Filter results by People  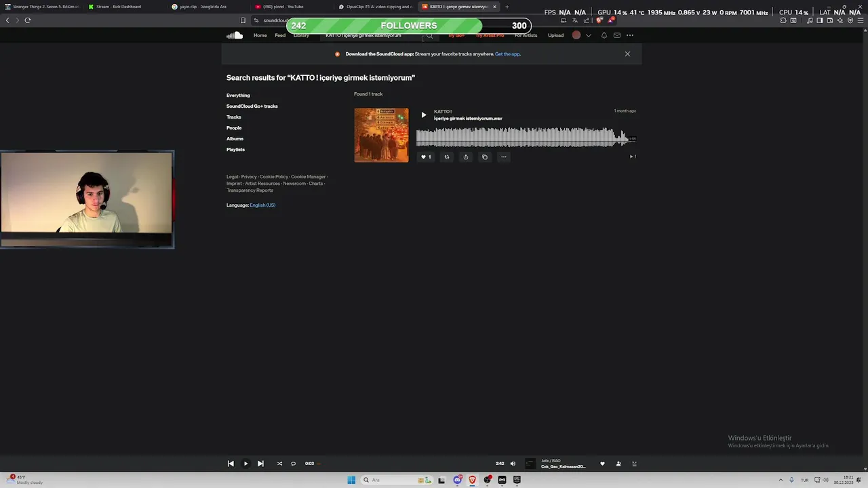(234, 128)
